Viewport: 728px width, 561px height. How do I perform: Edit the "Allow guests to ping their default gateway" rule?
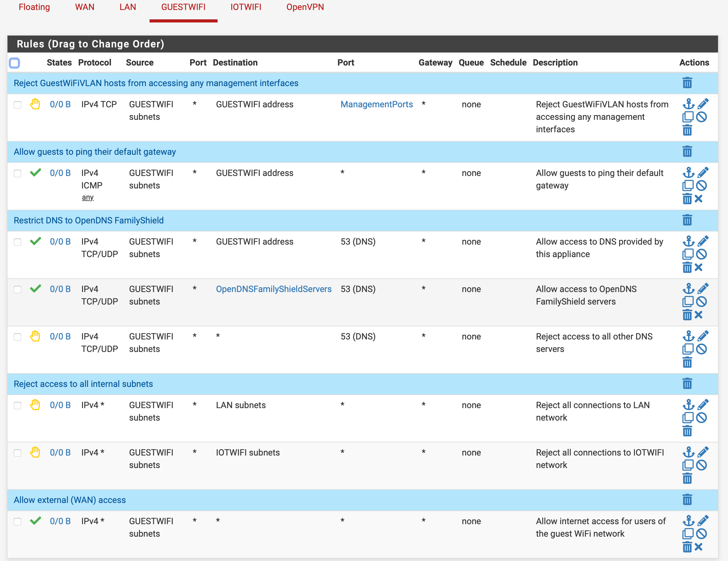[x=703, y=172]
